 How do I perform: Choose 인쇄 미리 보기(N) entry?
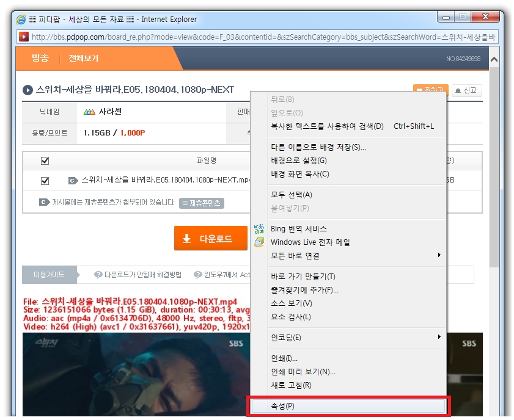[357, 372]
